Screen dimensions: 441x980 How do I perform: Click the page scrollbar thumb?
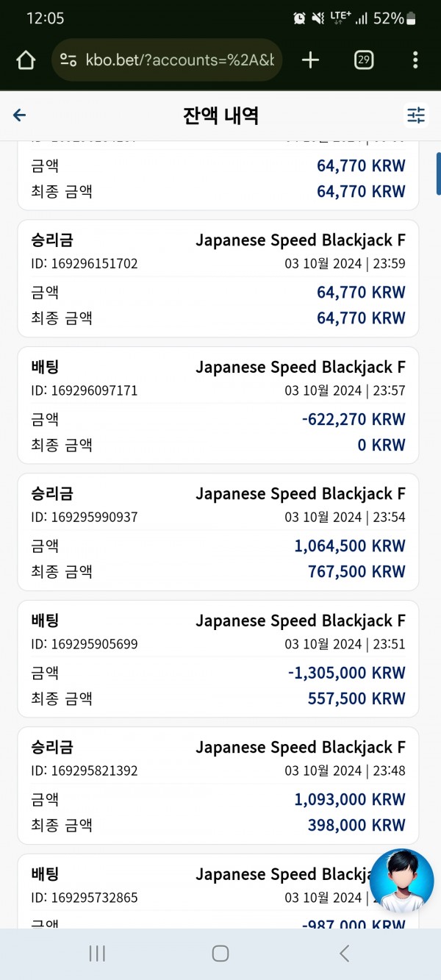pyautogui.click(x=438, y=174)
